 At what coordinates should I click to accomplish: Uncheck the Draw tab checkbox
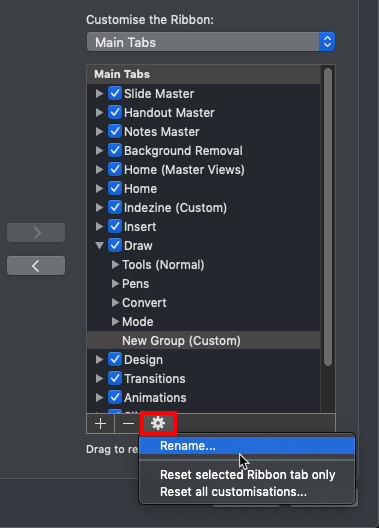pos(115,245)
